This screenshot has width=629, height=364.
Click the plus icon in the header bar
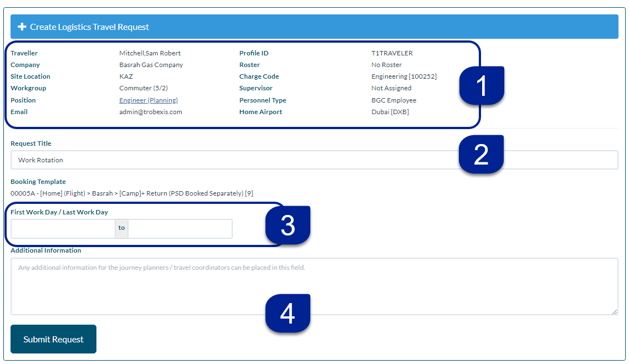22,26
